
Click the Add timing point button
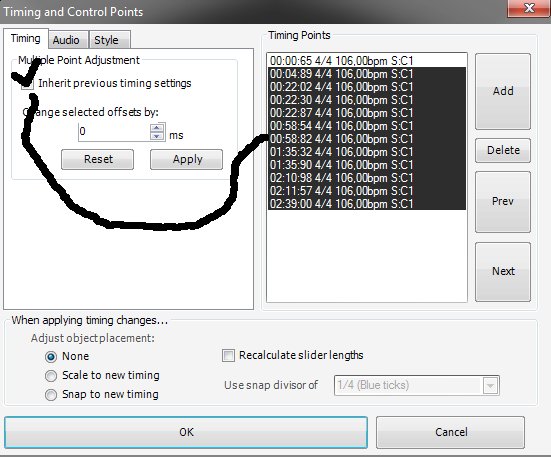503,91
